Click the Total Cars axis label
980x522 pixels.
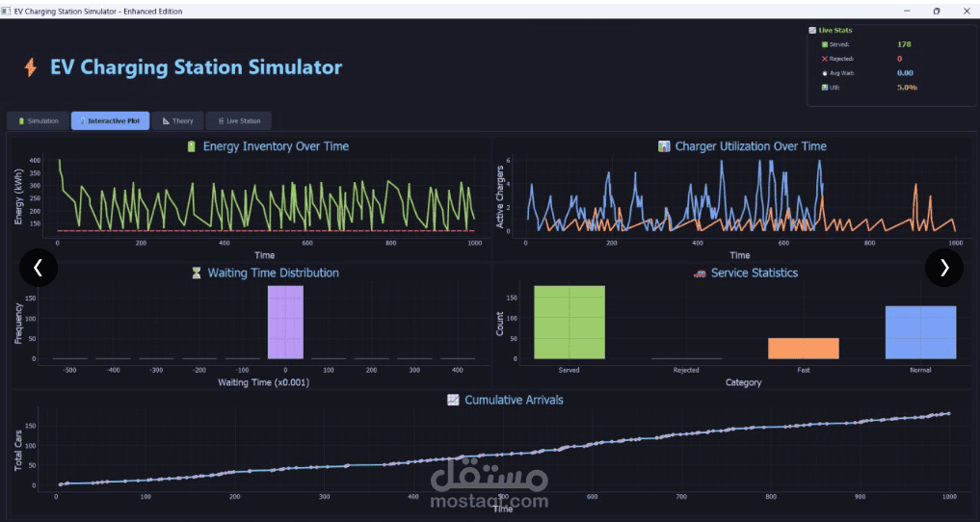click(x=18, y=450)
